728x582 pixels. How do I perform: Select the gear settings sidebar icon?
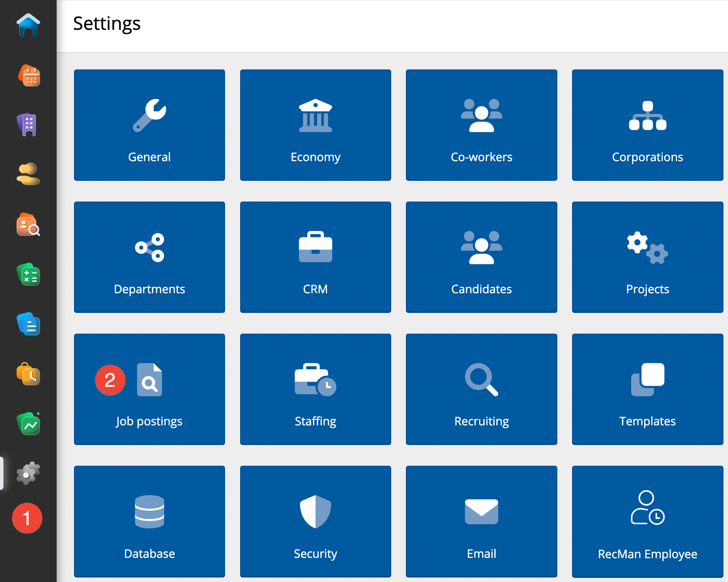coord(28,473)
